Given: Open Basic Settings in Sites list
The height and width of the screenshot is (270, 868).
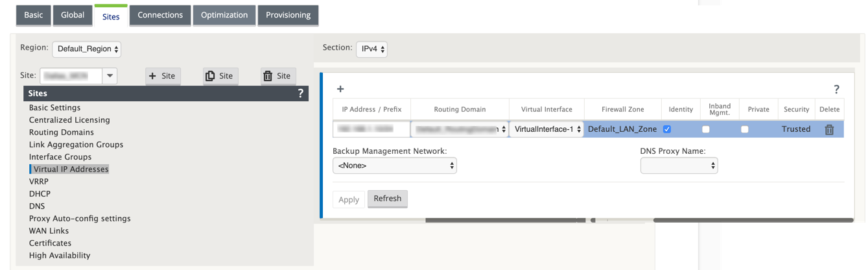Looking at the screenshot, I should 55,108.
